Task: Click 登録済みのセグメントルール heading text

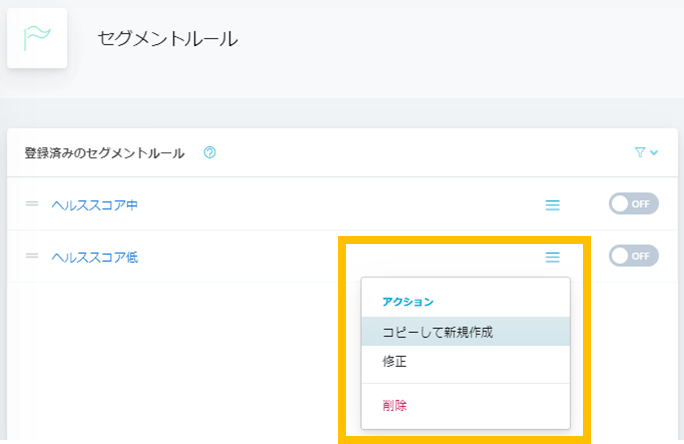Action: [105, 153]
